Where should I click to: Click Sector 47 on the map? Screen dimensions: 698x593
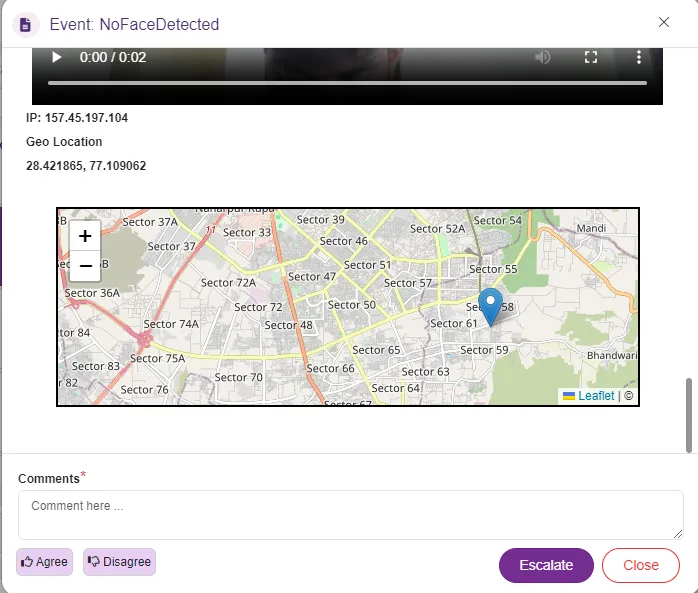pyautogui.click(x=312, y=276)
